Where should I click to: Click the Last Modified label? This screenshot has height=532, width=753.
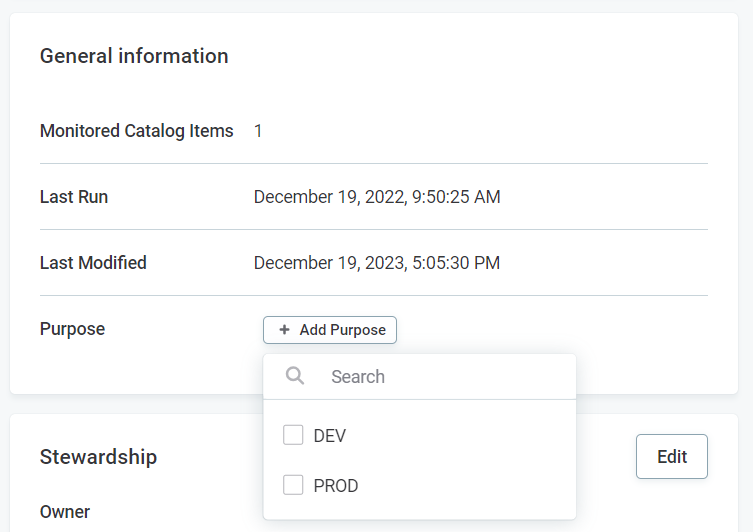93,263
